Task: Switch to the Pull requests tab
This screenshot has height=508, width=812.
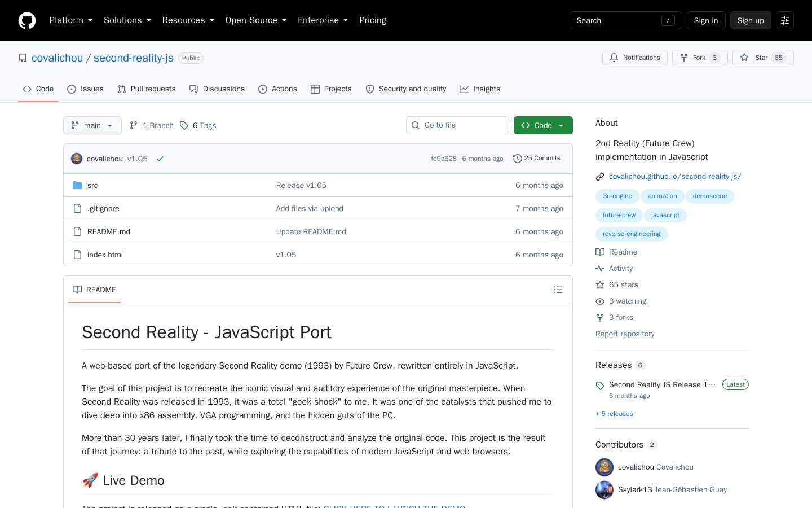Action: point(147,89)
